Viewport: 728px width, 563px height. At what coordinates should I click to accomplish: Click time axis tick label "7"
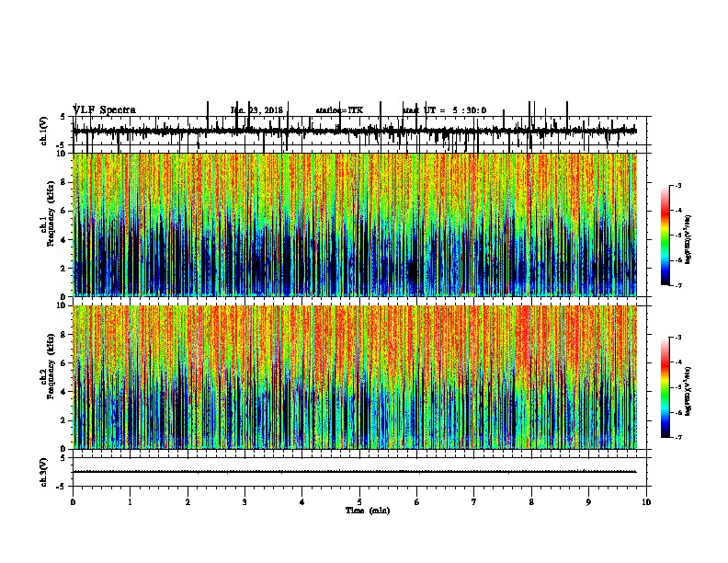(474, 502)
